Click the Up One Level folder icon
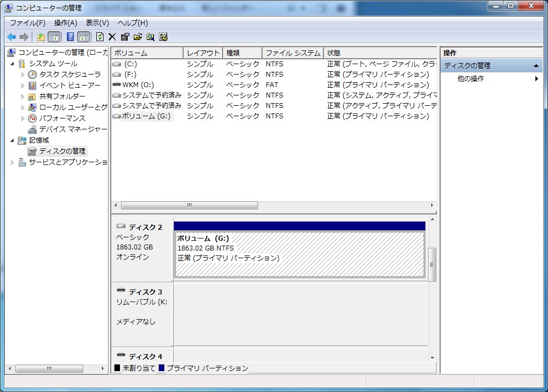548x392 pixels. click(x=41, y=37)
